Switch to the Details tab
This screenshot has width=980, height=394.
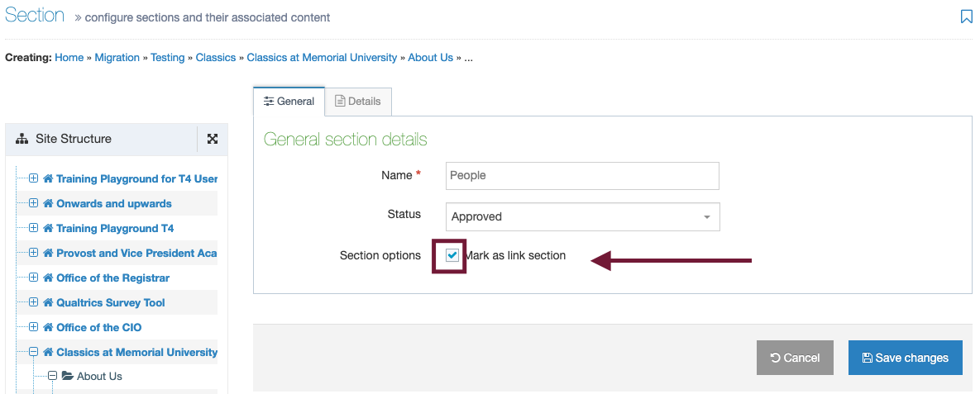[358, 101]
